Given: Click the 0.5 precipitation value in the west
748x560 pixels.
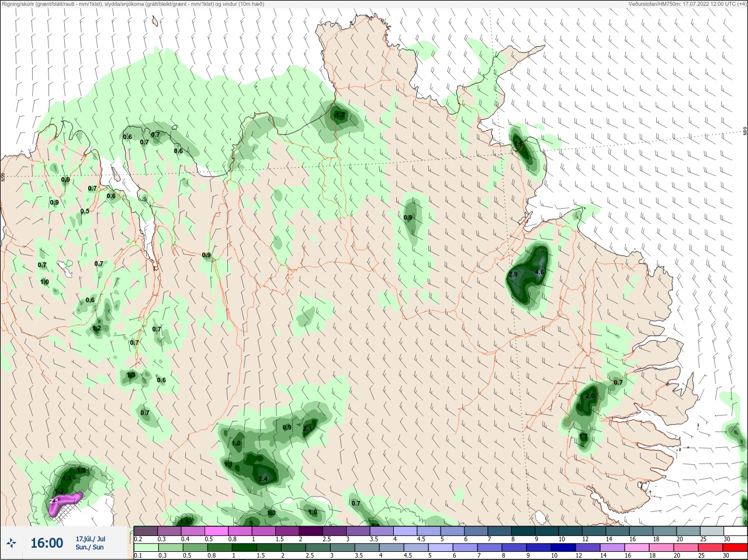Looking at the screenshot, I should (85, 211).
